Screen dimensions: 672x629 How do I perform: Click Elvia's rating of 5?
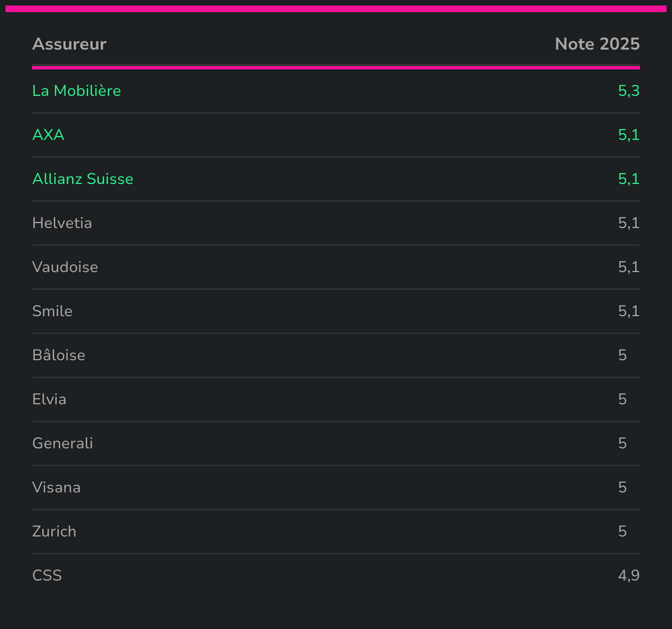click(622, 399)
